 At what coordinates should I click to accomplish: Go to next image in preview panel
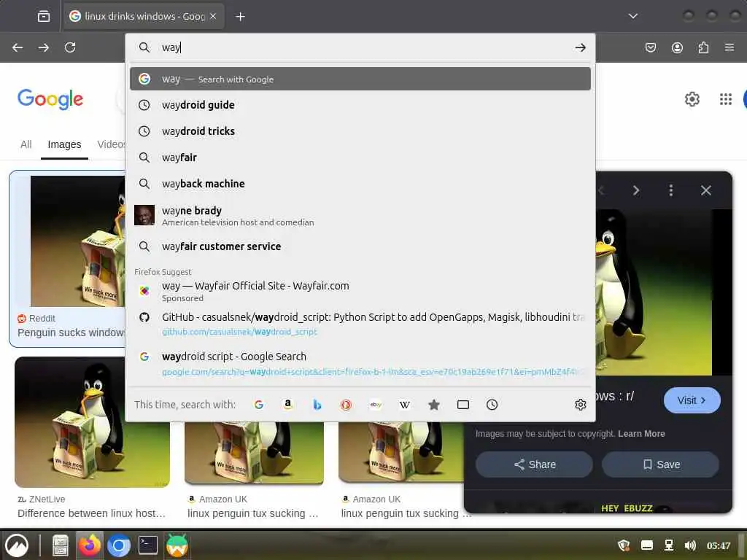click(x=636, y=190)
